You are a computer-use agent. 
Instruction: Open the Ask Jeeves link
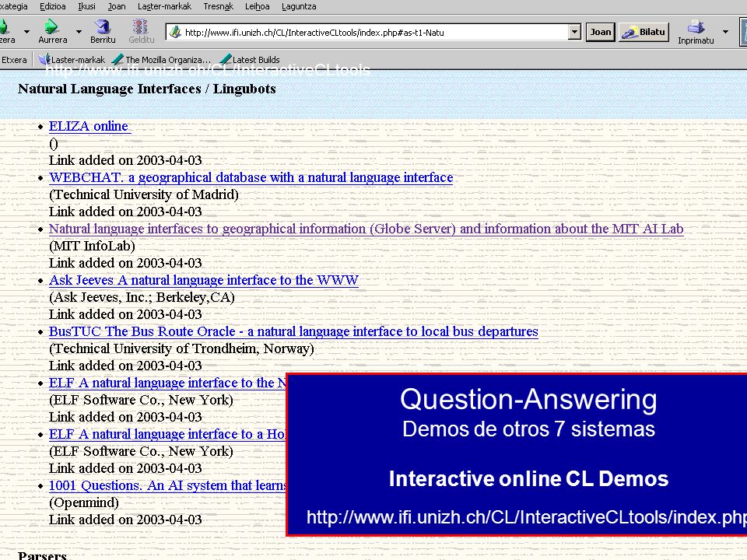click(204, 281)
